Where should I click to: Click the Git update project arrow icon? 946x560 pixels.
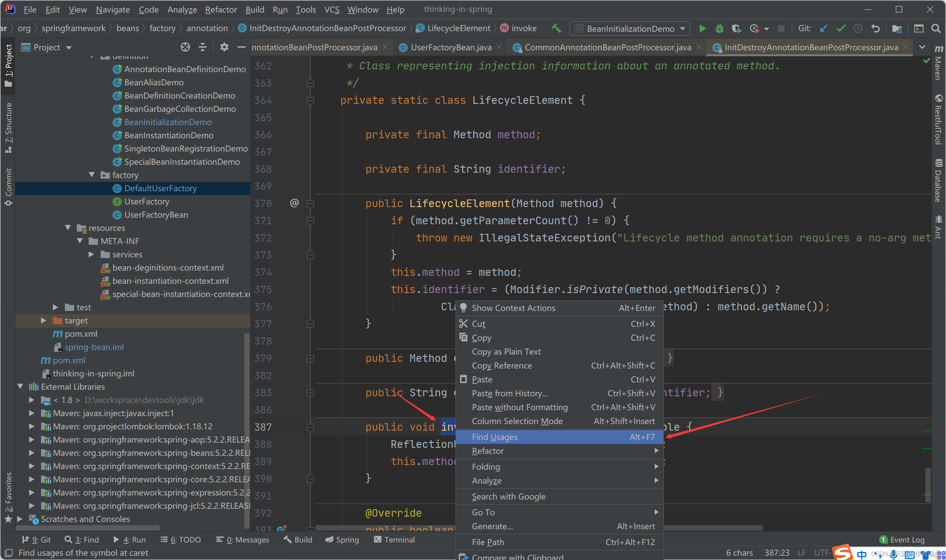(x=823, y=29)
